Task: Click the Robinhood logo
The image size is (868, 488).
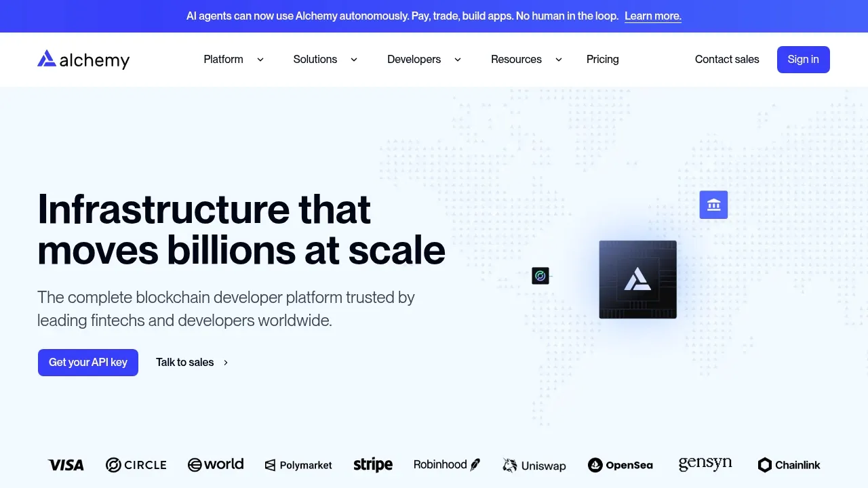Action: [x=447, y=464]
